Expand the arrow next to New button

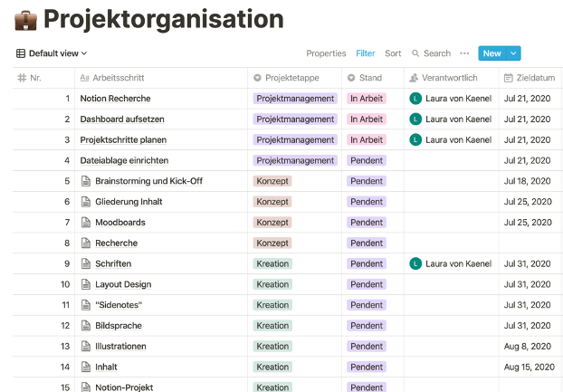514,53
